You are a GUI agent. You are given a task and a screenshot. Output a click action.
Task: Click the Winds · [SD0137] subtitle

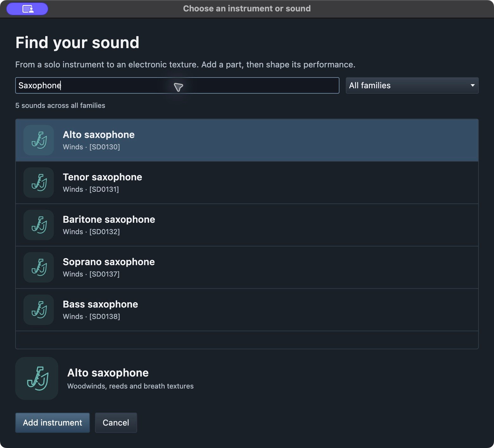91,274
